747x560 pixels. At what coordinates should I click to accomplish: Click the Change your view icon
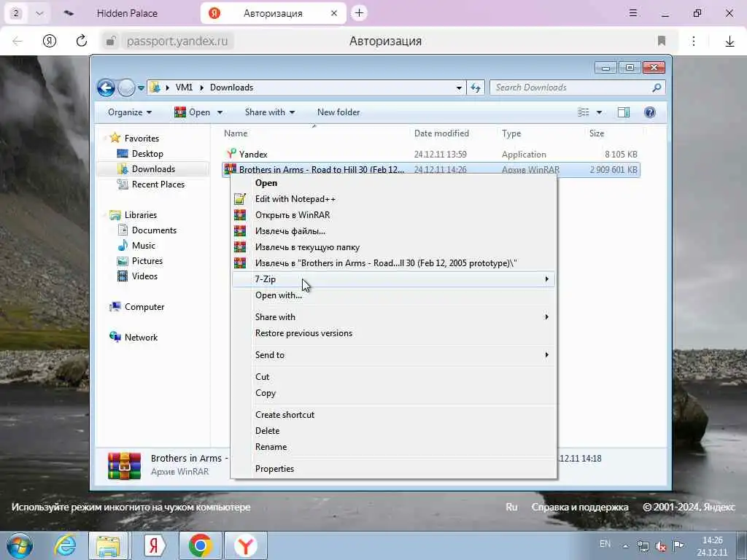click(x=584, y=112)
